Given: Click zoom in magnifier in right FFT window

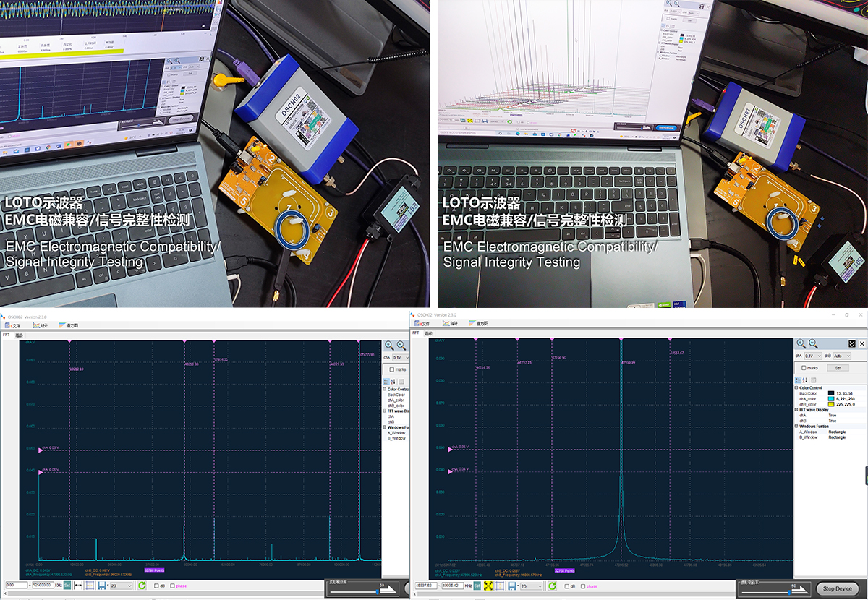Looking at the screenshot, I should (801, 344).
